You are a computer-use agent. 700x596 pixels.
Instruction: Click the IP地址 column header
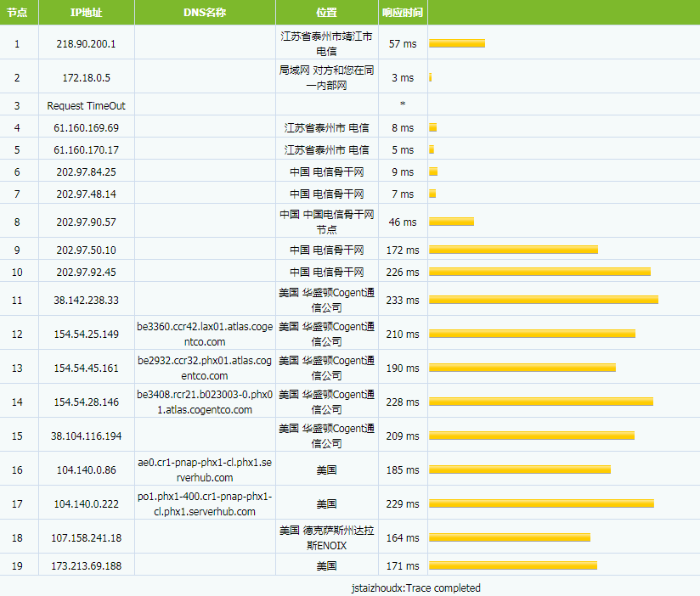click(86, 13)
